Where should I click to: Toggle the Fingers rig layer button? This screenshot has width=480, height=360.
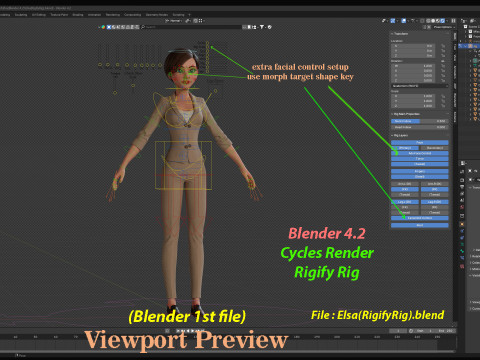click(x=419, y=171)
